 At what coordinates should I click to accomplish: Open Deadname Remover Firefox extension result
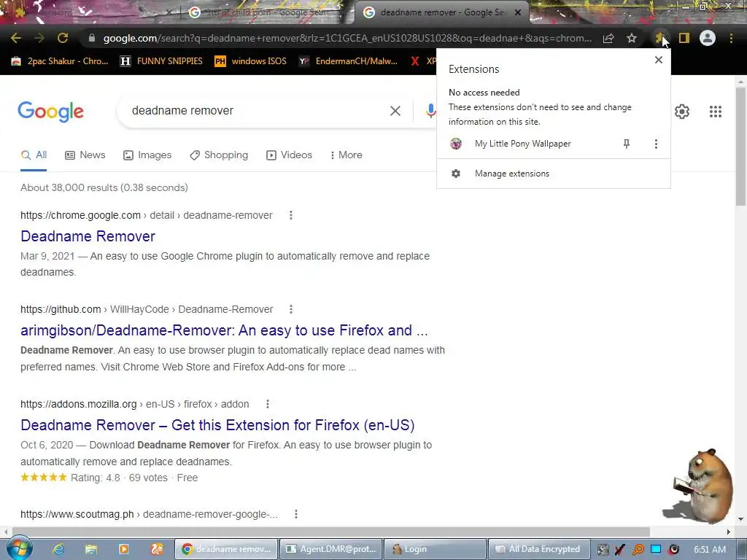click(217, 425)
